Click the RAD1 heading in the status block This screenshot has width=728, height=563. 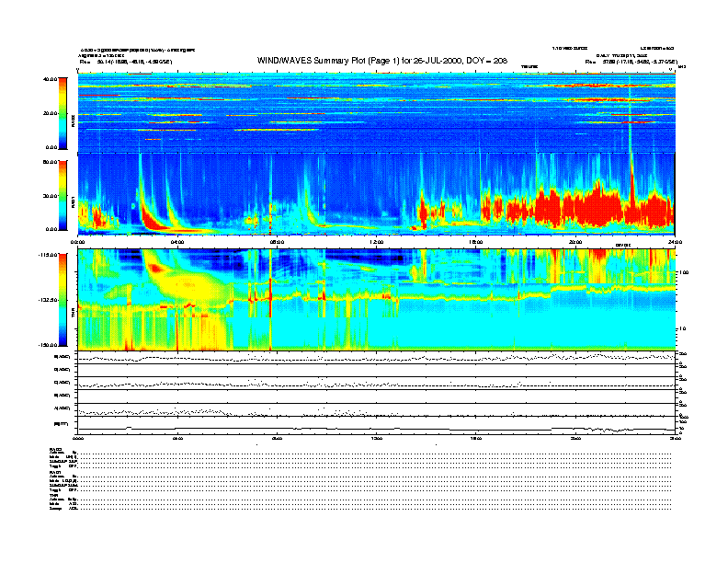(x=55, y=472)
